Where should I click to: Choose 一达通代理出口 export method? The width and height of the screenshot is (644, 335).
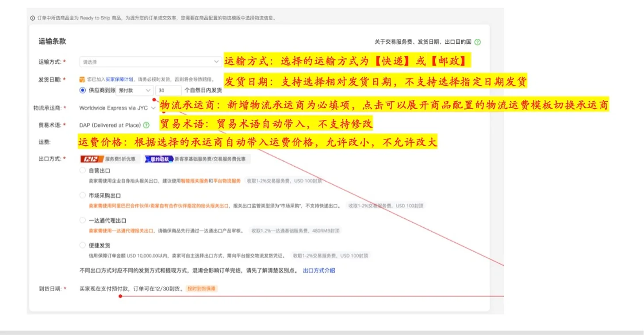tap(83, 220)
